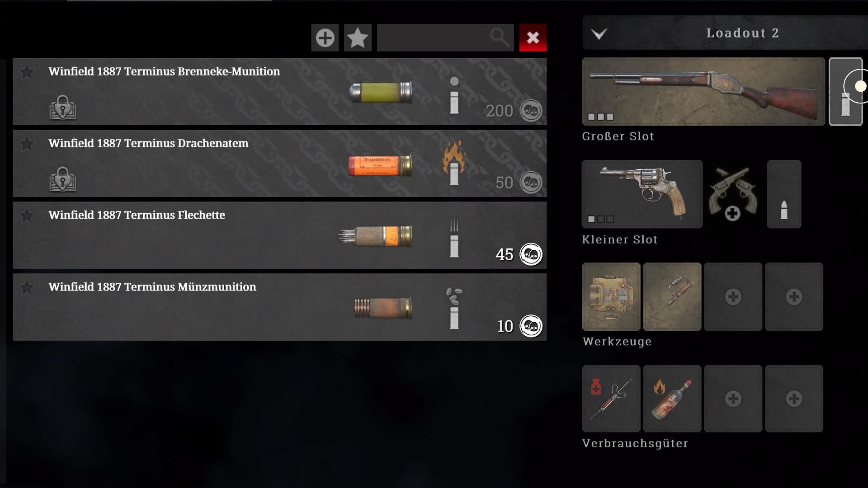Select the fire bomb bottle consumable
Screen dimensions: 868x488
pos(672,399)
